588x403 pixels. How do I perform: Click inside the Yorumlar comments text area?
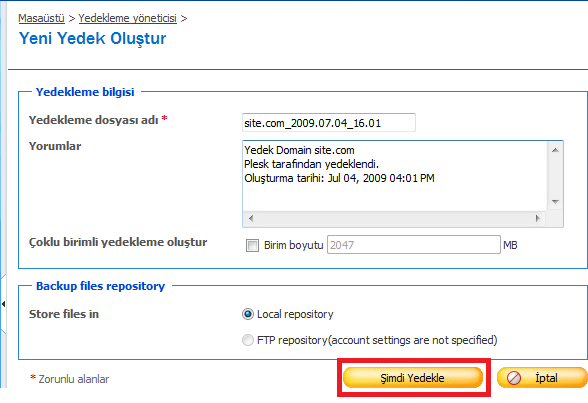point(395,175)
